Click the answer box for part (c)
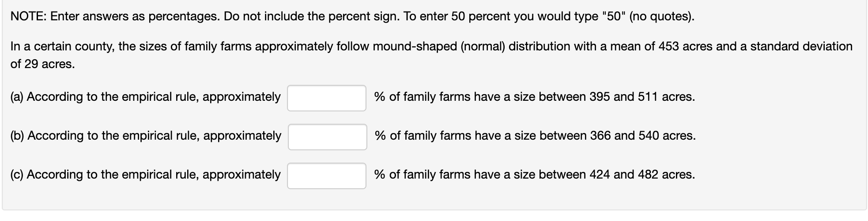 (326, 176)
